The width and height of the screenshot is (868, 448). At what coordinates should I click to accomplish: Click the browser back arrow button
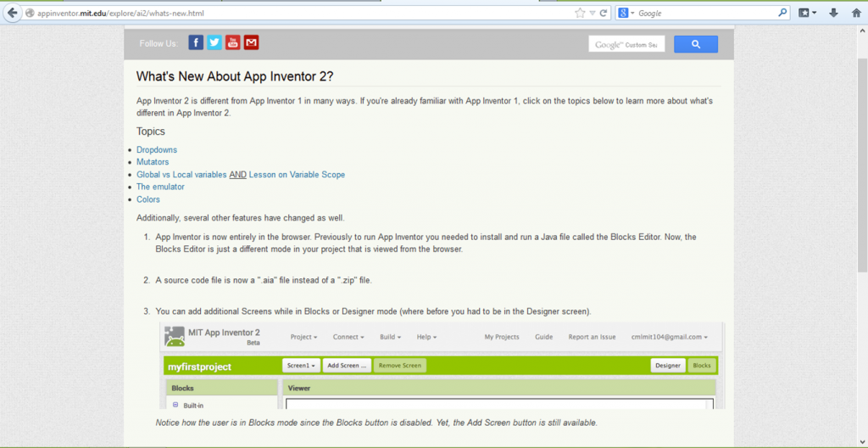tap(13, 13)
